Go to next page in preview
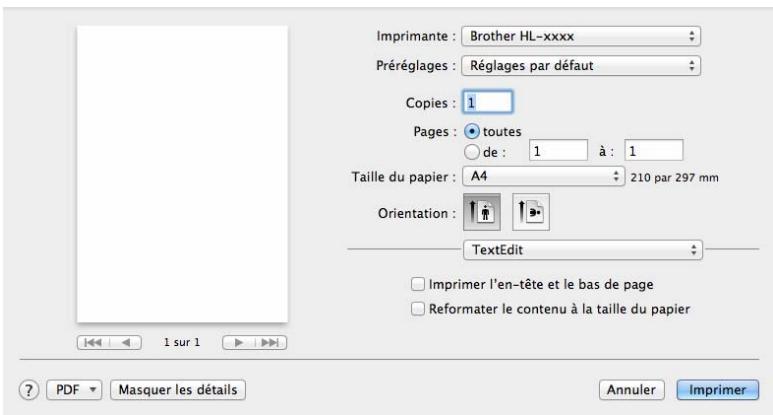The image size is (773, 415). tap(239, 343)
